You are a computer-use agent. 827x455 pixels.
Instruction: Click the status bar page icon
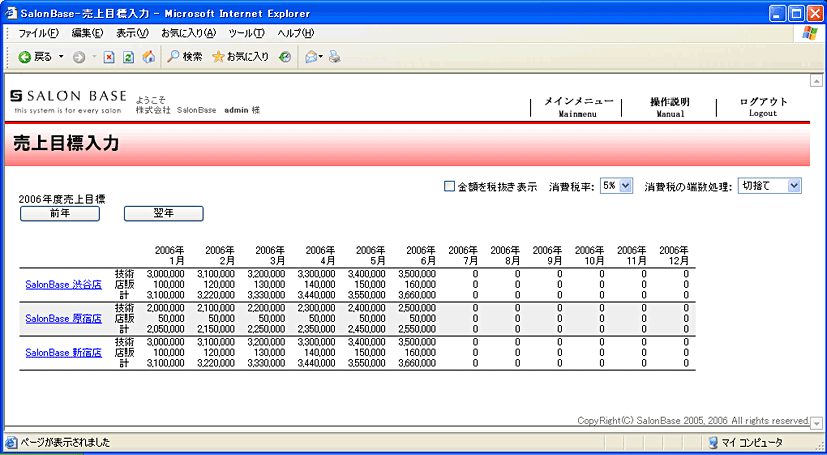11,443
